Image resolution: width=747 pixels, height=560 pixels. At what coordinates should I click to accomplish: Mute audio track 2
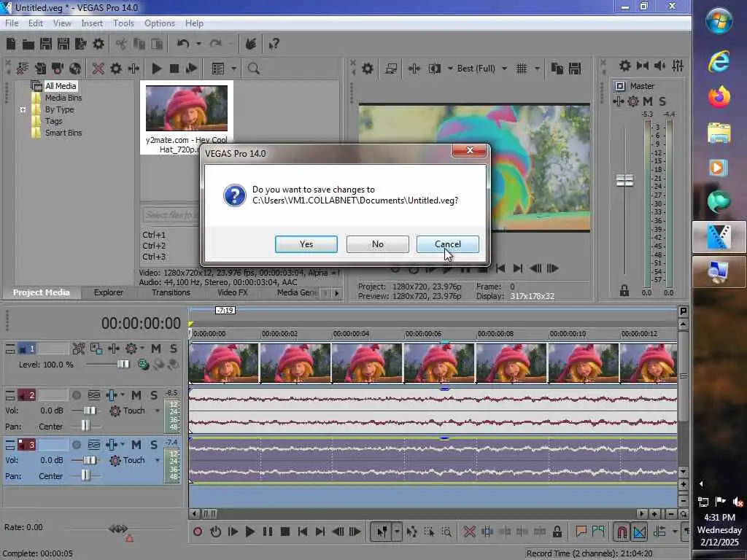(136, 394)
